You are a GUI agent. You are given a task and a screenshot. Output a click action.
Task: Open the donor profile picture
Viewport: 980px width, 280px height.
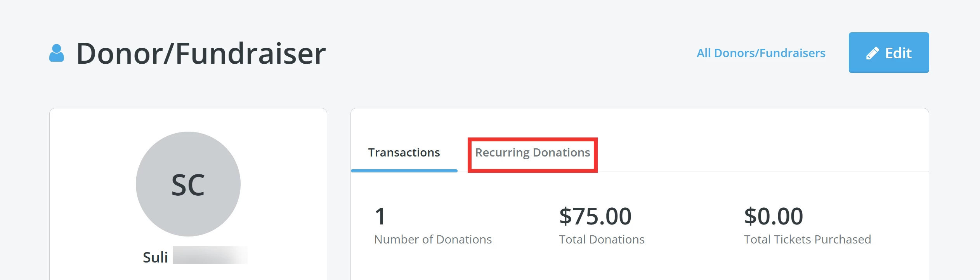point(188,183)
